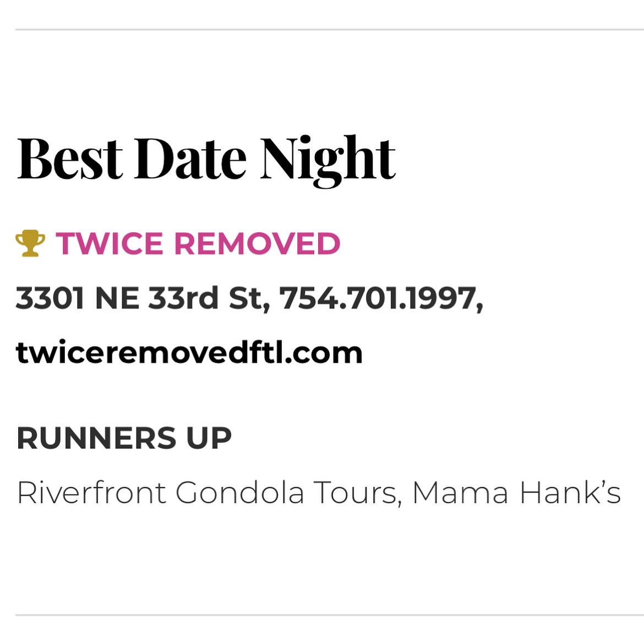
Task: Click the bottom horizontal divider line
Action: pyautogui.click(x=330, y=615)
